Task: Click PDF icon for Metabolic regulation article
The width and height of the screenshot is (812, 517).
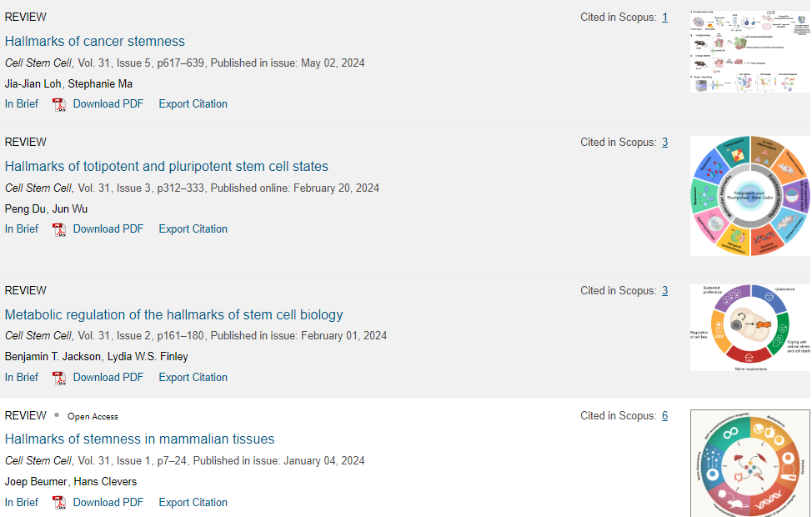Action: pyautogui.click(x=58, y=378)
